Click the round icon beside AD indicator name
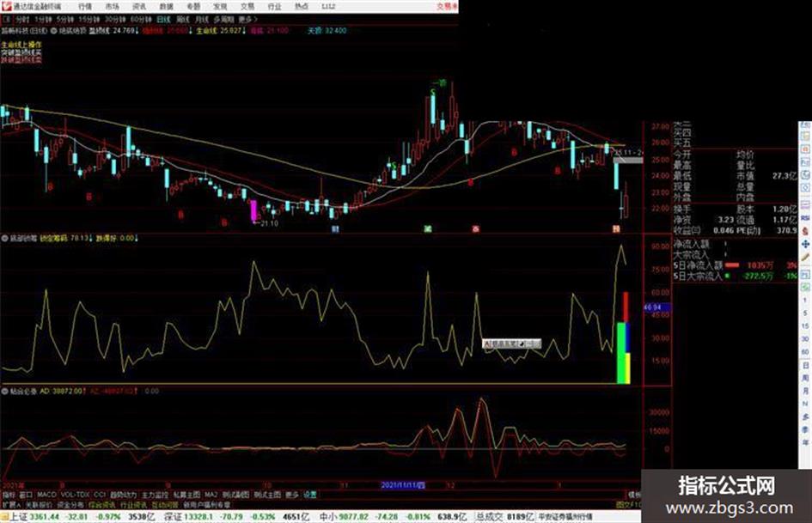The image size is (812, 523). coord(4,392)
